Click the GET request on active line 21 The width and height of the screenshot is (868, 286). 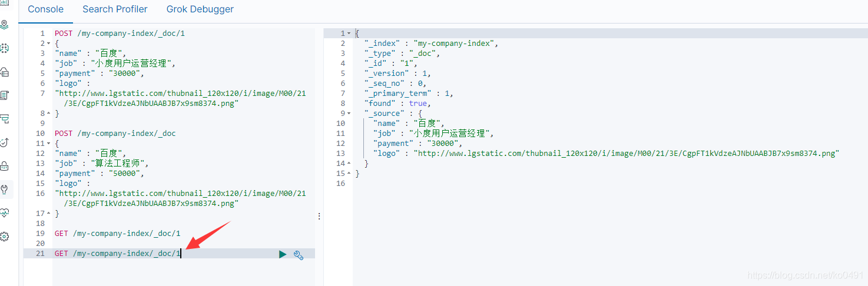click(x=117, y=254)
